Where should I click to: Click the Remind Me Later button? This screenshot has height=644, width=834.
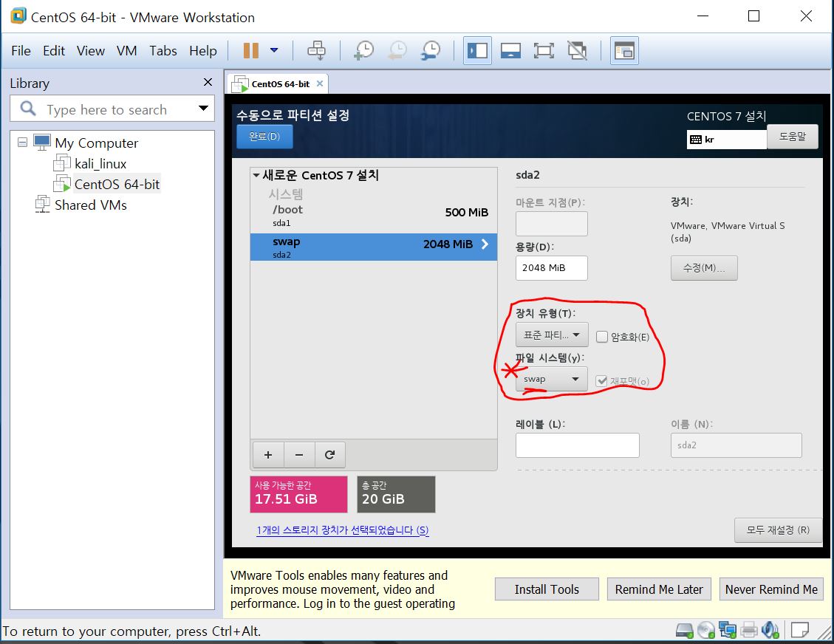(x=659, y=589)
